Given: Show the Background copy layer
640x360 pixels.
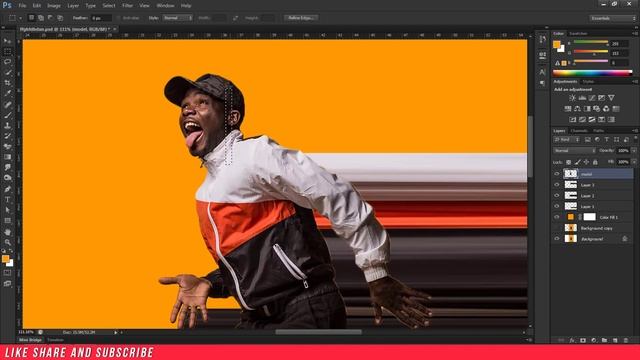Looking at the screenshot, I should (x=557, y=228).
